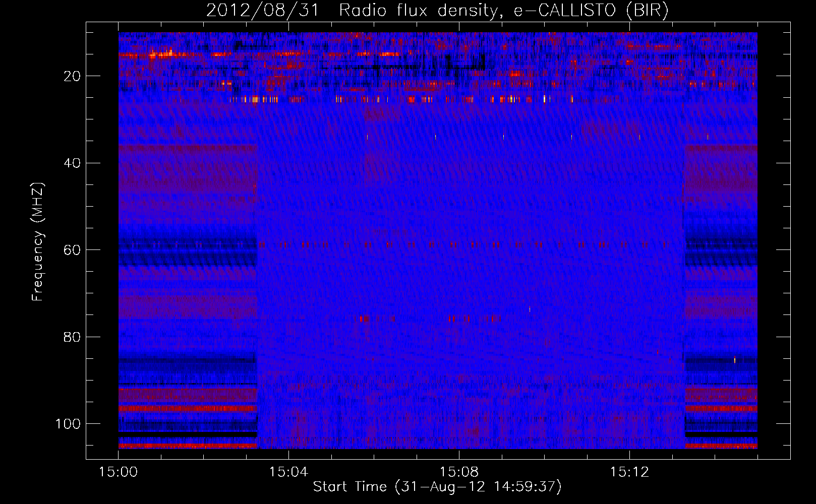Viewport: 816px width, 504px height.
Task: Click the 80 frequency tick label
Action: [x=72, y=337]
